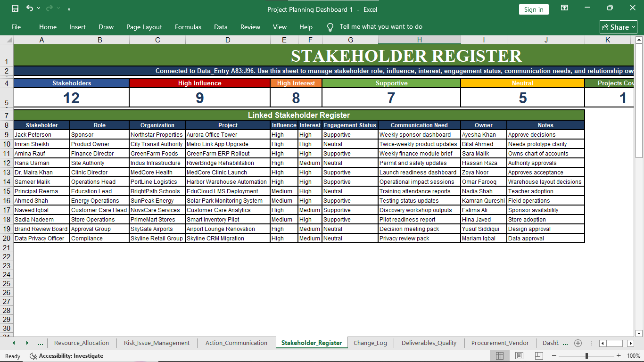Viewport: 644px width, 362px height.
Task: Go to the Action_Communication sheet tab
Action: [x=236, y=343]
